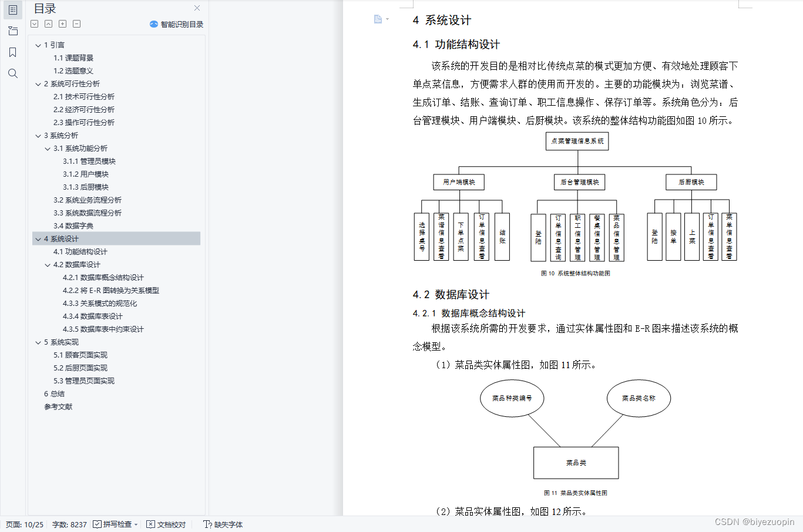Image resolution: width=803 pixels, height=532 pixels.
Task: Select the 菜品类 entity rectangle
Action: [576, 463]
